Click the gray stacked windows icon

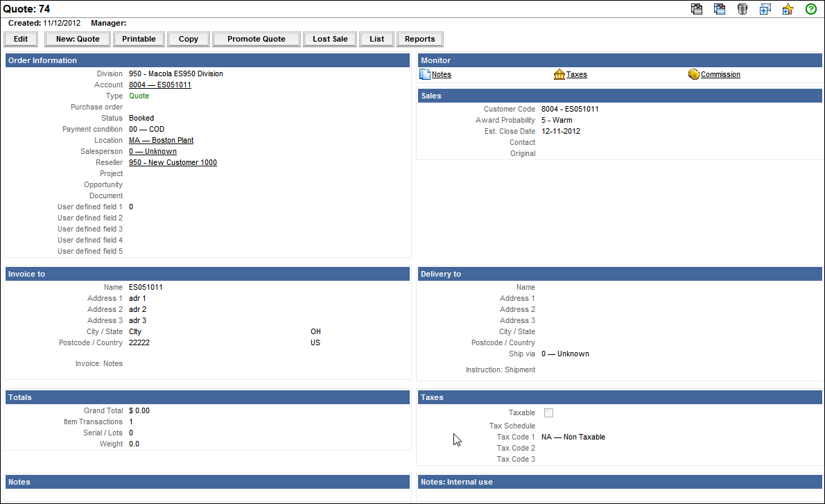[697, 9]
